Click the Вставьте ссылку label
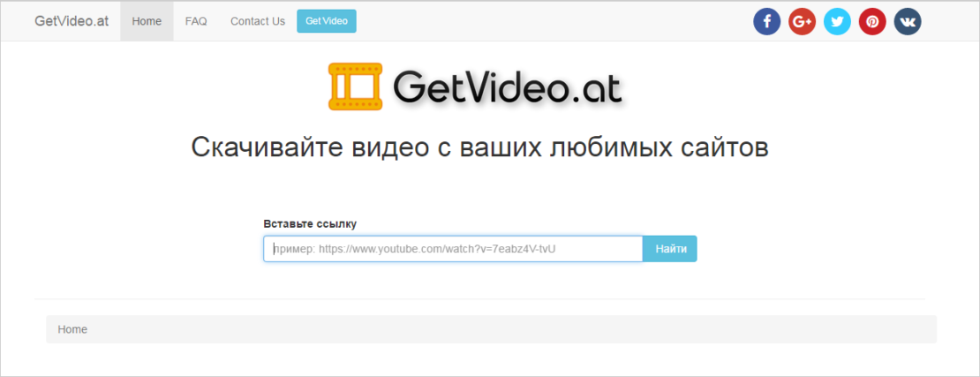 pyautogui.click(x=310, y=224)
